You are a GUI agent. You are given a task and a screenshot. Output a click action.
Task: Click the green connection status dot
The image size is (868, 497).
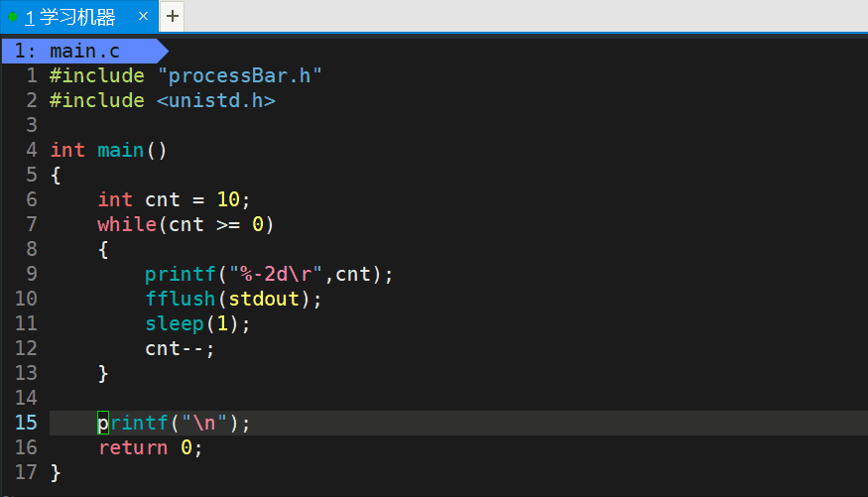(13, 17)
